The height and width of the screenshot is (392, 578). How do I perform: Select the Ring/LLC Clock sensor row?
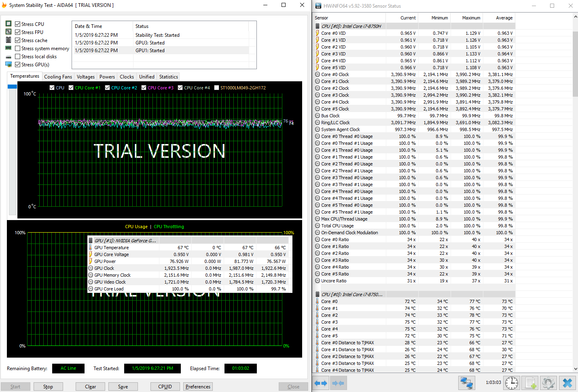click(x=414, y=123)
